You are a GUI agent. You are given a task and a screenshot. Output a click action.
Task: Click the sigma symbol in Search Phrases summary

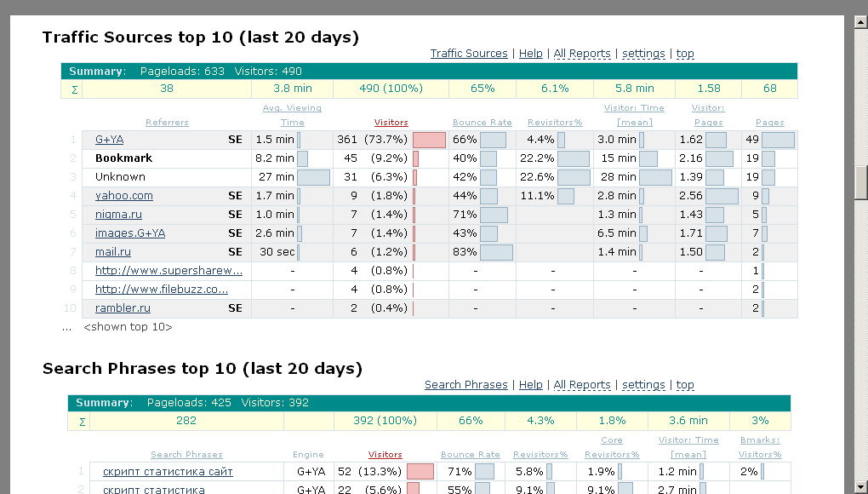[x=82, y=421]
